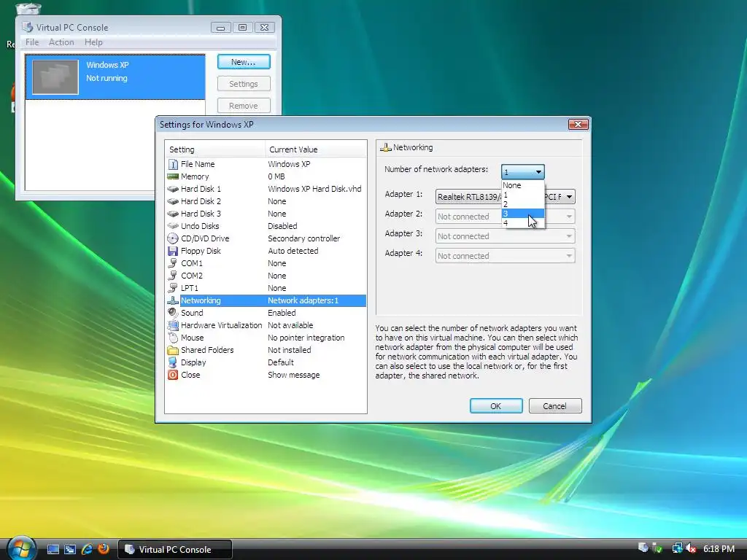Select the Secondary controller value
This screenshot has width=747, height=560.
303,238
